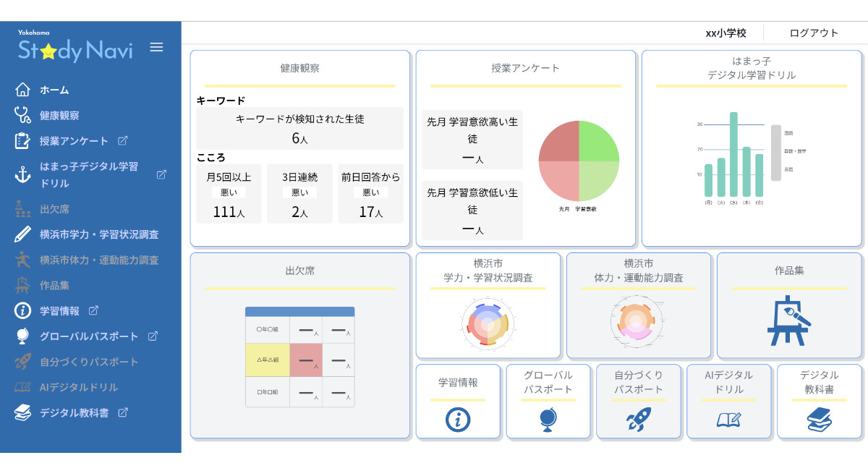This screenshot has height=463, width=868.
Task: Open the 月5回以上 悪い 111人 box
Action: point(229,193)
